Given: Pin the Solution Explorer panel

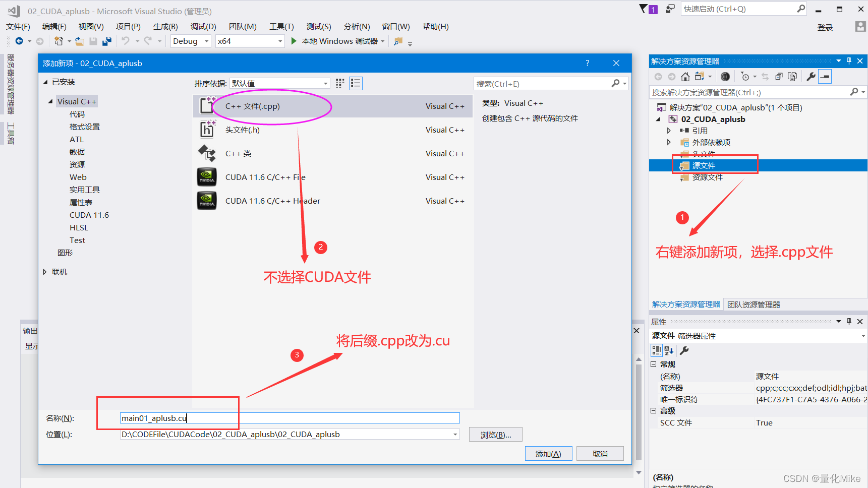Looking at the screenshot, I should pos(848,60).
